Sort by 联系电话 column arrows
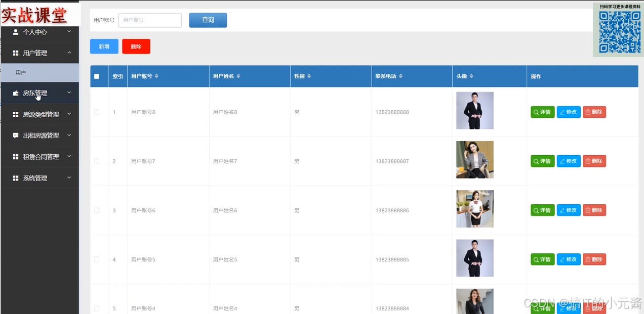 [400, 76]
